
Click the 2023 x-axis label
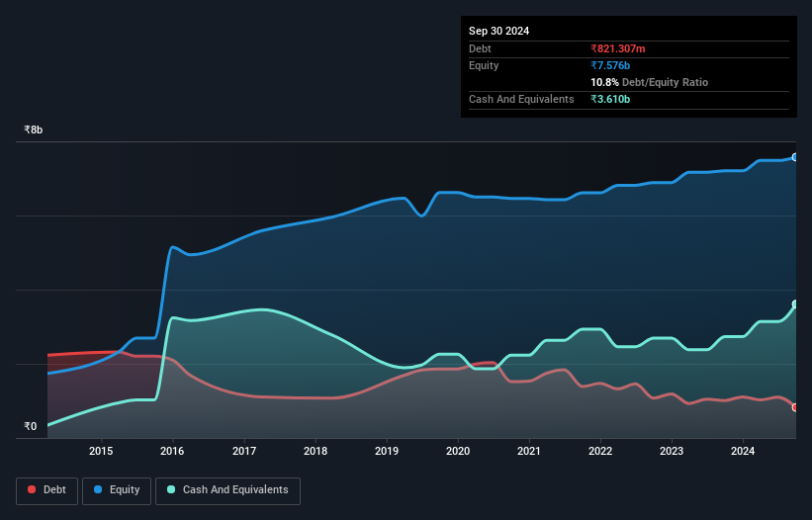(x=672, y=451)
